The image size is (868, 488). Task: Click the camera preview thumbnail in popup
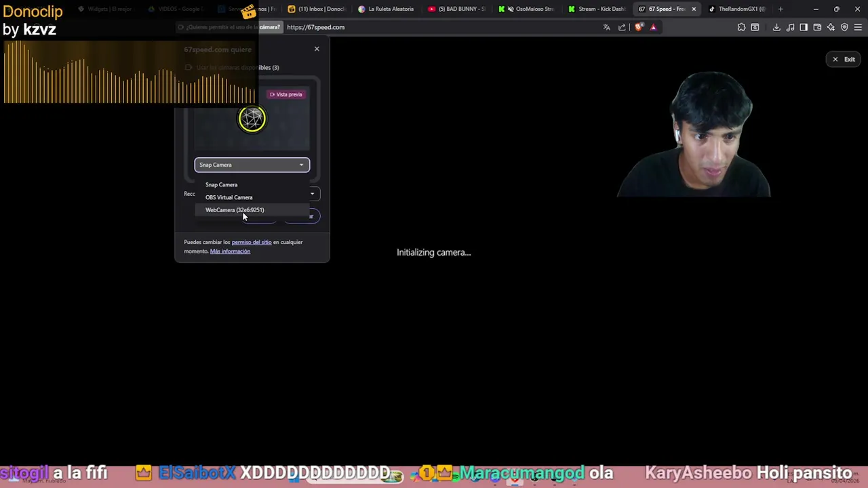click(x=252, y=119)
